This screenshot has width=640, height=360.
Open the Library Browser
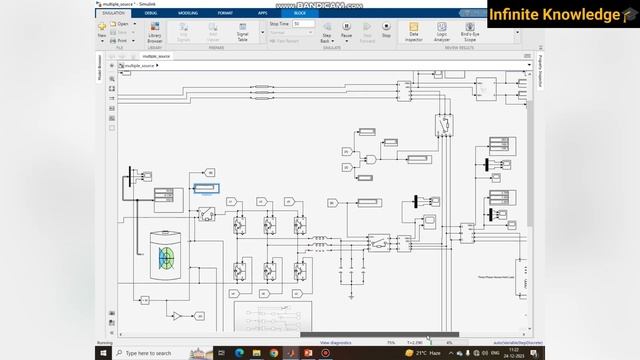155,33
